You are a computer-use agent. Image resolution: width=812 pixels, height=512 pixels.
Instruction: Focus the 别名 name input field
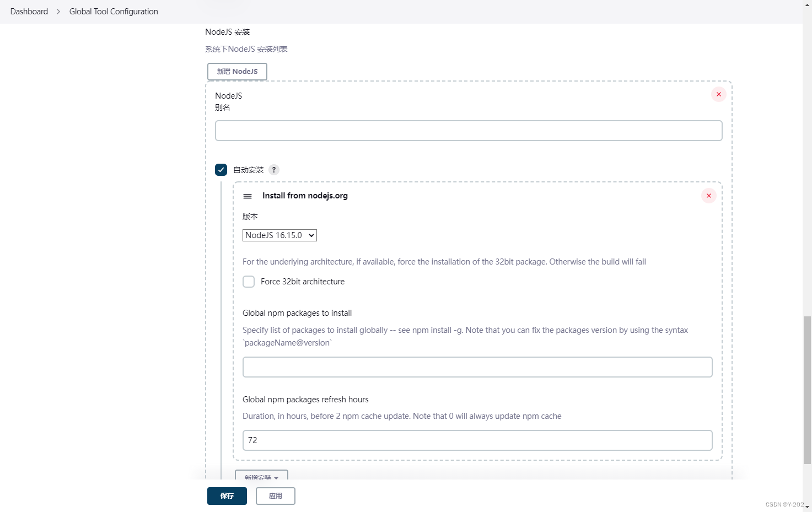469,131
